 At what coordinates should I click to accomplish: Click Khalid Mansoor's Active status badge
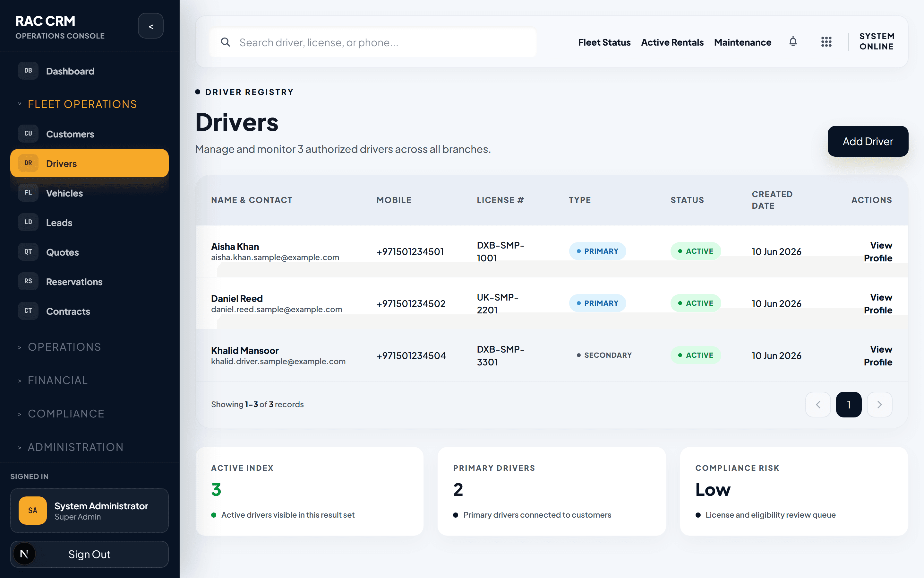coord(695,355)
